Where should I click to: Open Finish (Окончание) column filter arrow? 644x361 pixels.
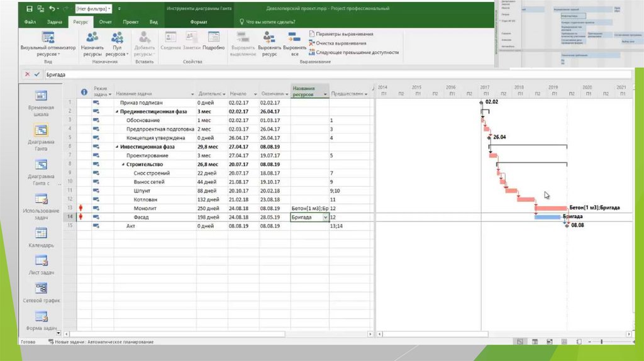click(x=287, y=94)
